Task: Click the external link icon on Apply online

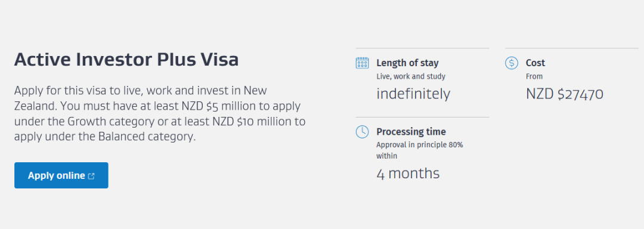Action: pyautogui.click(x=91, y=176)
